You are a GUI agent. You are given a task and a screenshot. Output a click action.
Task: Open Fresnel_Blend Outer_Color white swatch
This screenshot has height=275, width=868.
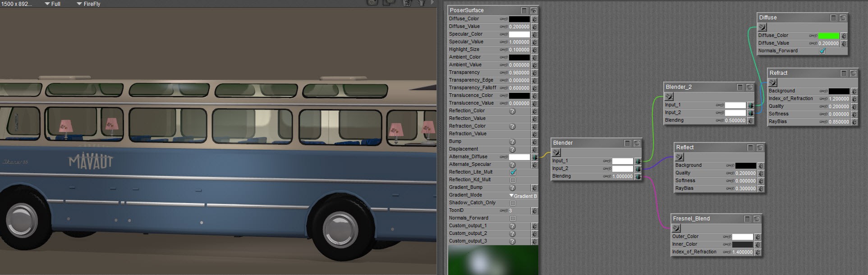(x=743, y=237)
